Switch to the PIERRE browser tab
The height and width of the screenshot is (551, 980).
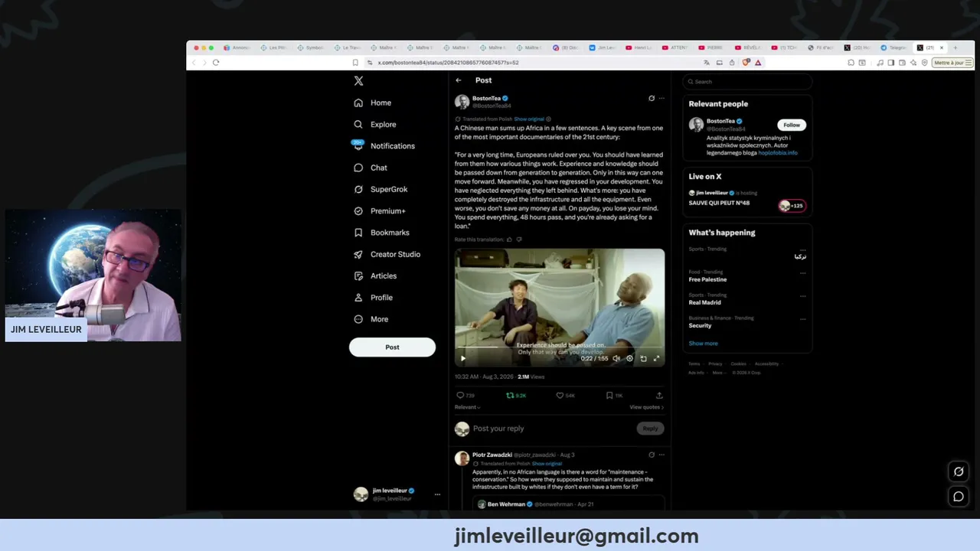[711, 47]
